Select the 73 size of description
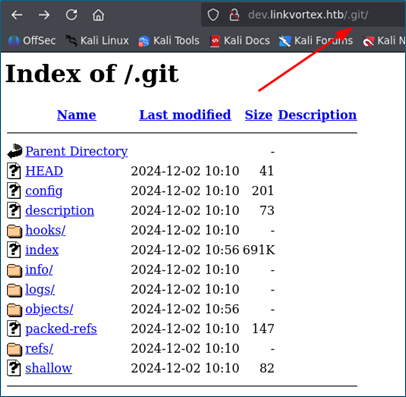 click(x=267, y=211)
